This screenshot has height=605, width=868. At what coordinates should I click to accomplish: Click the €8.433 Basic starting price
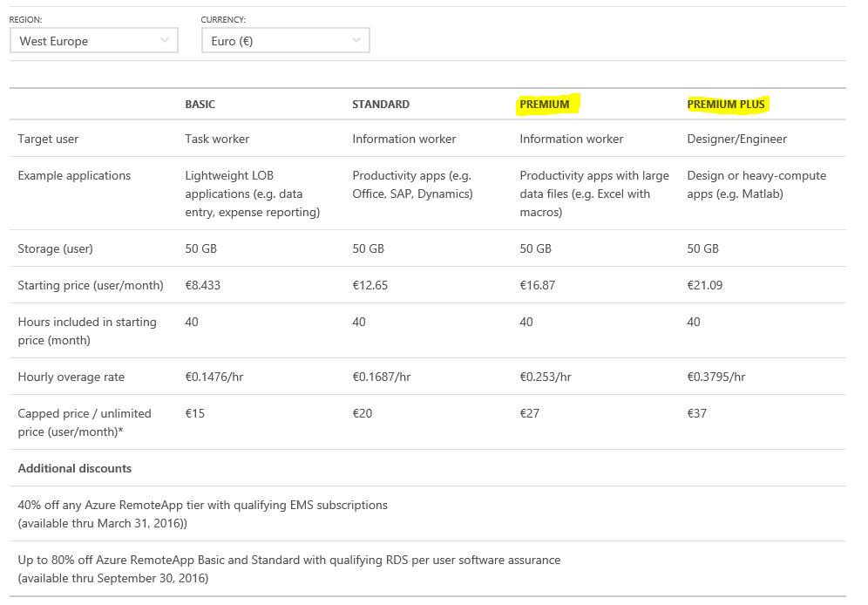202,285
